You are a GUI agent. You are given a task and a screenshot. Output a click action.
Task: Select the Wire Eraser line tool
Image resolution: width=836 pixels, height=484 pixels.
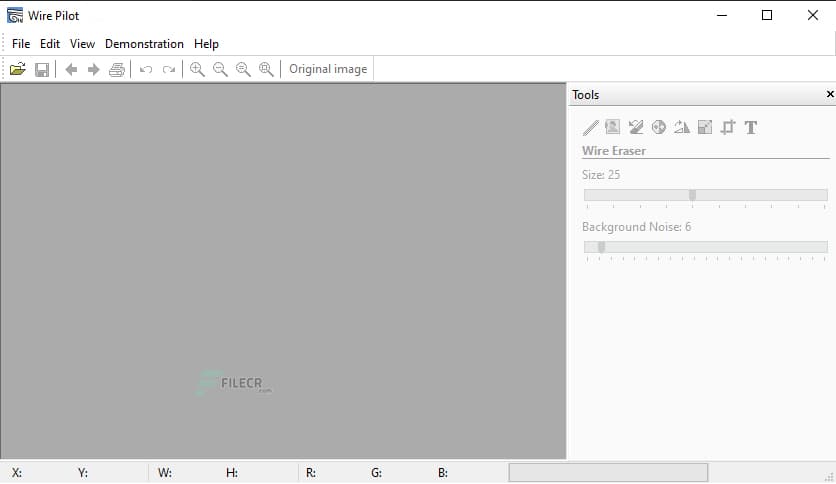tap(590, 127)
